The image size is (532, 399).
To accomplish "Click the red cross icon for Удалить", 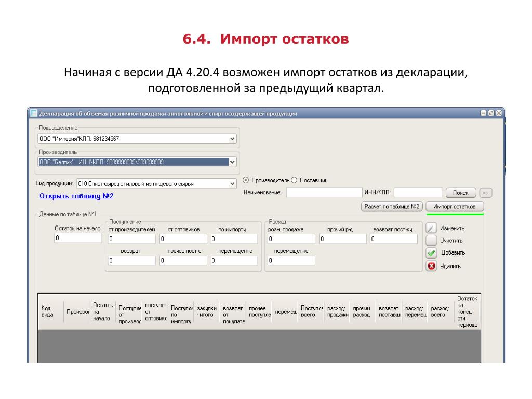I will [x=431, y=266].
